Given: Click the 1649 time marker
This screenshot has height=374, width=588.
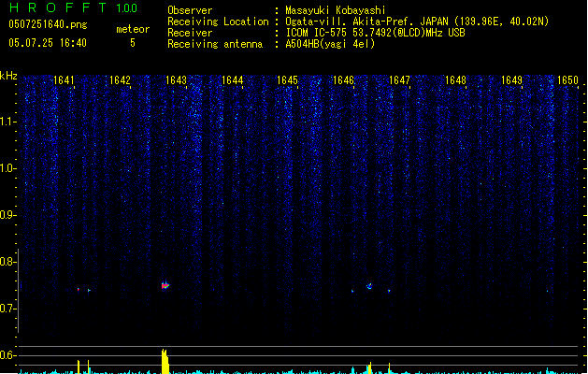Looking at the screenshot, I should click(x=511, y=80).
